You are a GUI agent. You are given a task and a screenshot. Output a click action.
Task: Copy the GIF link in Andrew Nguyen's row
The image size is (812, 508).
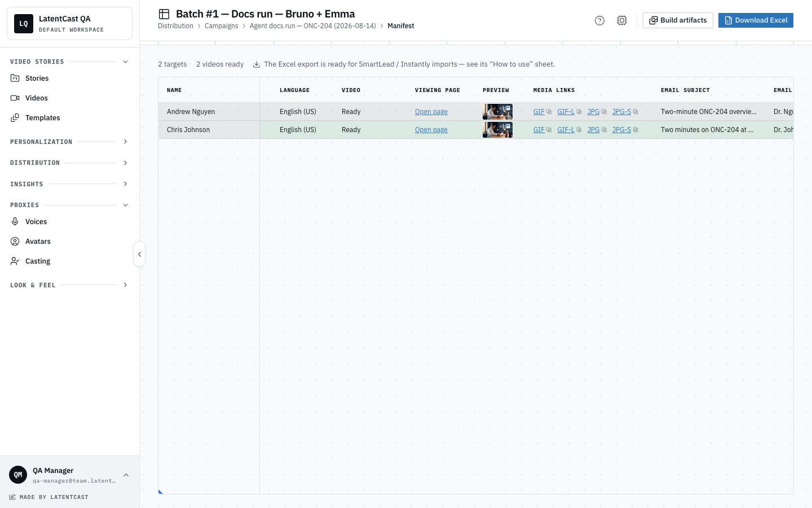click(x=549, y=112)
